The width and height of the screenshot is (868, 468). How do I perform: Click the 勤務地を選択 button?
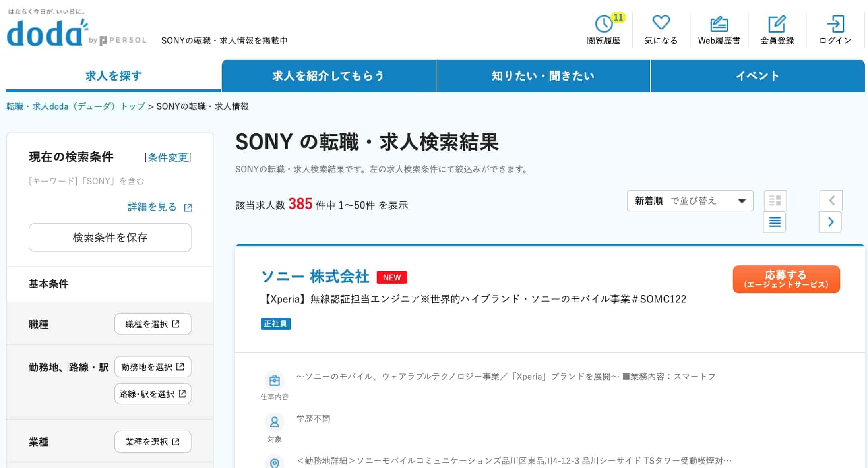pos(153,367)
